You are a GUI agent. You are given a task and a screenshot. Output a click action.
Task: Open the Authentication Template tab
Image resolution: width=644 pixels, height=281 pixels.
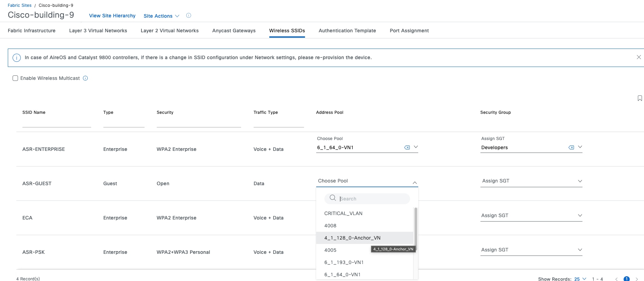tap(347, 31)
